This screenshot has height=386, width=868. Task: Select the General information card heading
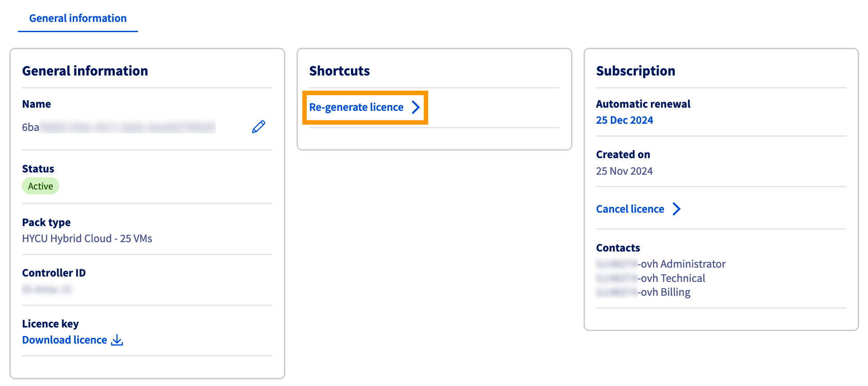tap(85, 71)
